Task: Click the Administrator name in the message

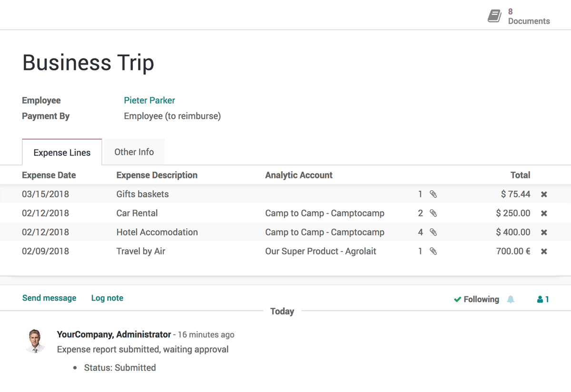Action: [114, 334]
